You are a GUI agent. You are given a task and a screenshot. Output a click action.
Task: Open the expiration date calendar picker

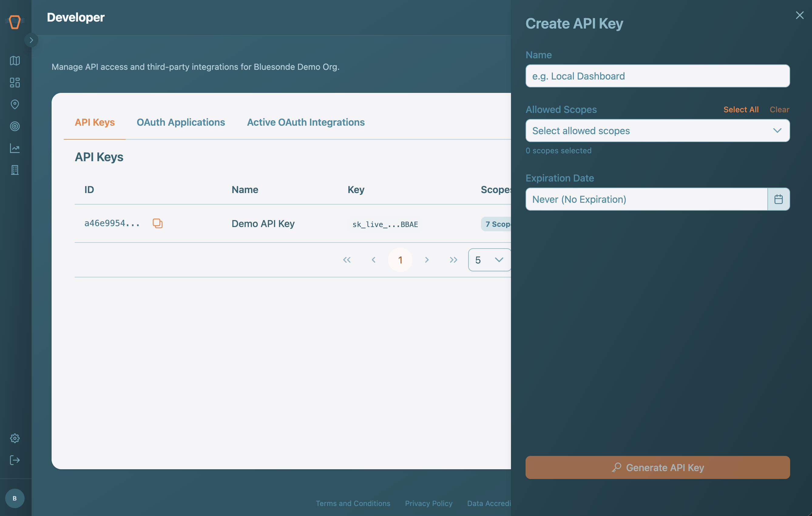(779, 199)
